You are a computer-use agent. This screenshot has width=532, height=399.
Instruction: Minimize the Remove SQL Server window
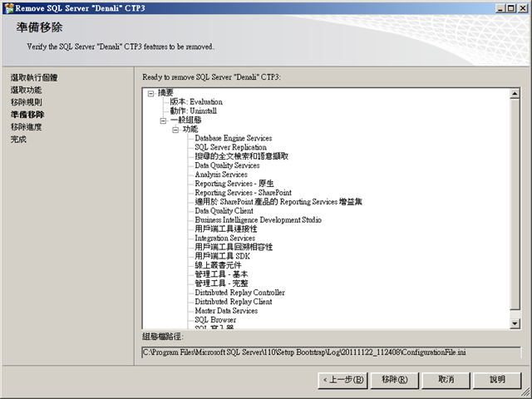click(500, 8)
